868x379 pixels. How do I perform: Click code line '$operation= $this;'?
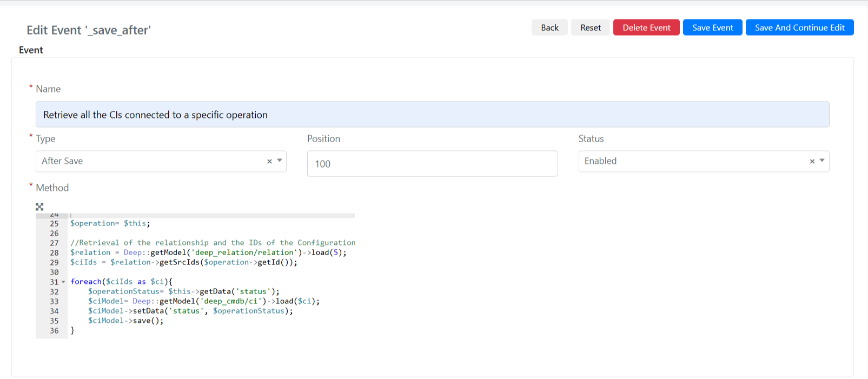(x=110, y=223)
